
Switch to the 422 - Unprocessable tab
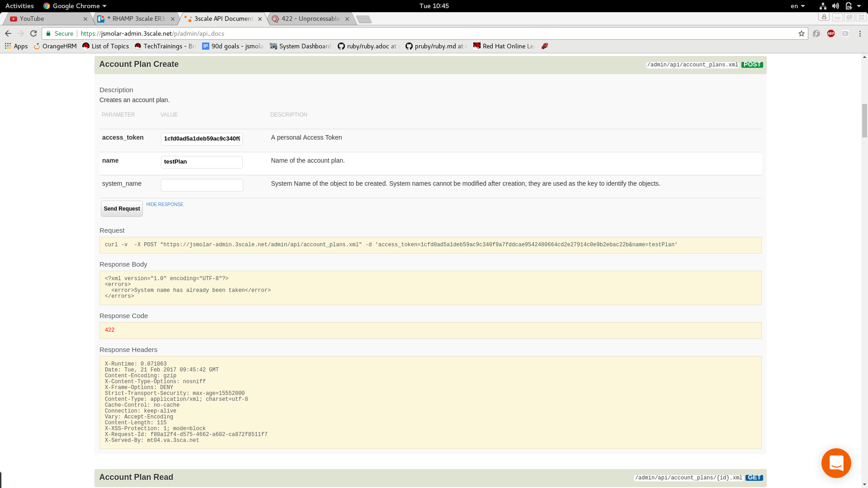310,19
